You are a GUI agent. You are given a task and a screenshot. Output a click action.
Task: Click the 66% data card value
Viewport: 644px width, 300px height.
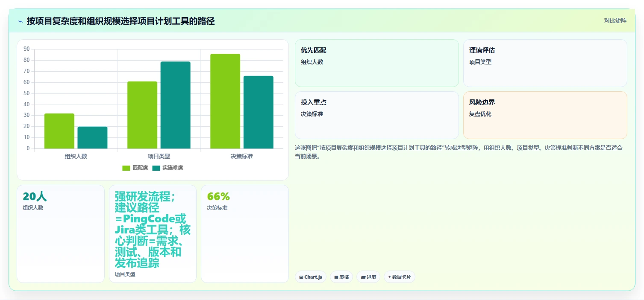(x=218, y=196)
